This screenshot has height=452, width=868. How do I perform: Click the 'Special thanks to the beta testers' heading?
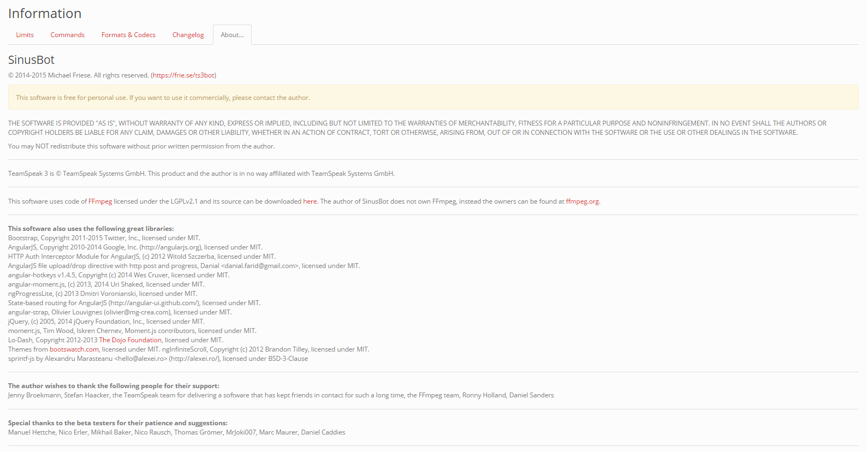(118, 423)
